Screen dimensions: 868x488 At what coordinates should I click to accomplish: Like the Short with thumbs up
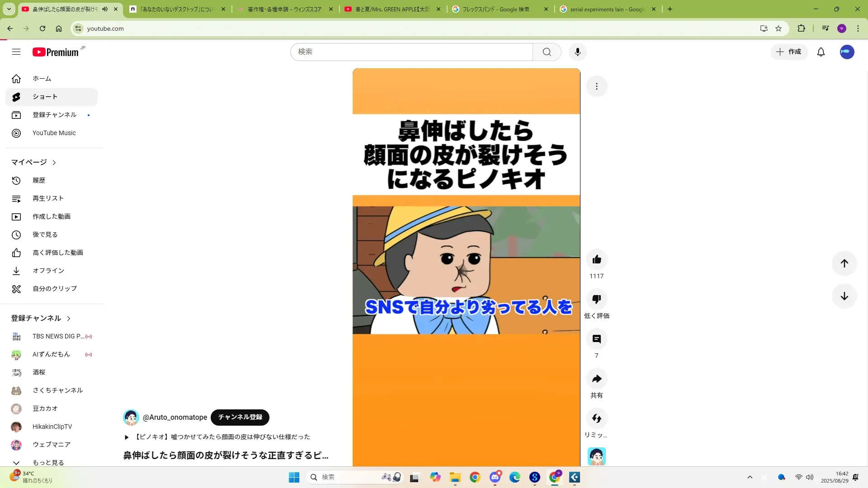(x=596, y=259)
